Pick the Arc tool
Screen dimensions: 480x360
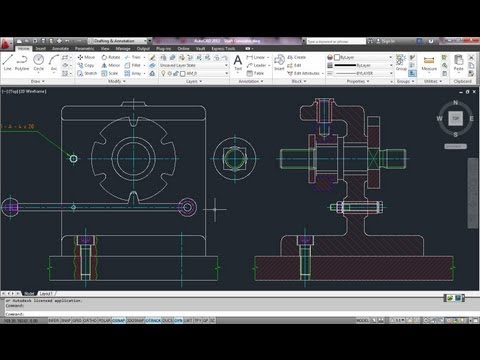click(54, 63)
